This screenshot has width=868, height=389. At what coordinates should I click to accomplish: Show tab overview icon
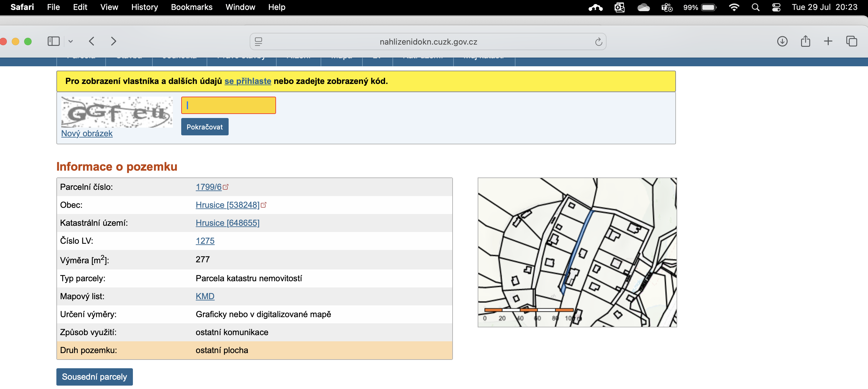tap(852, 42)
